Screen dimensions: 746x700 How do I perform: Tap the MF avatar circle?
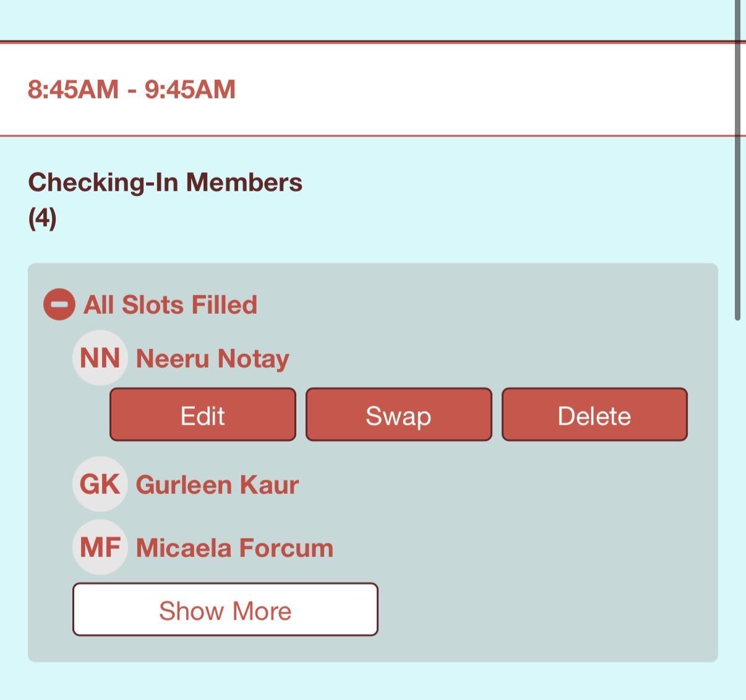tap(100, 548)
